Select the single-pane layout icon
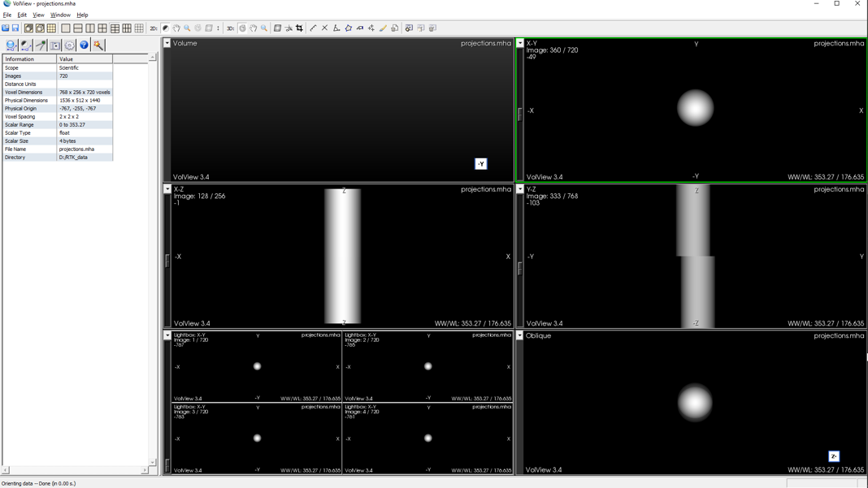 pyautogui.click(x=66, y=28)
